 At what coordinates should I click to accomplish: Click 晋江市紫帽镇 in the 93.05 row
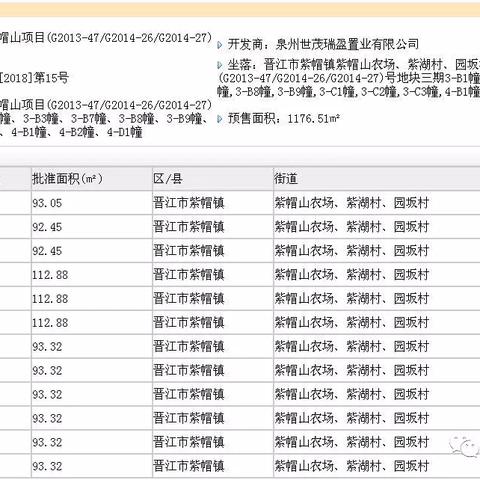[188, 203]
